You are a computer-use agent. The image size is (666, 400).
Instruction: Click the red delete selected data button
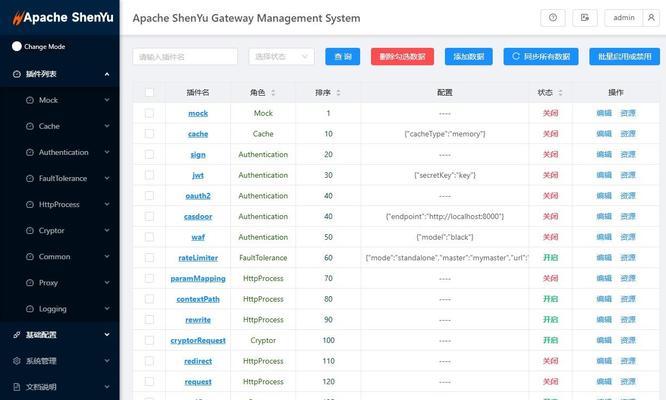(x=402, y=56)
